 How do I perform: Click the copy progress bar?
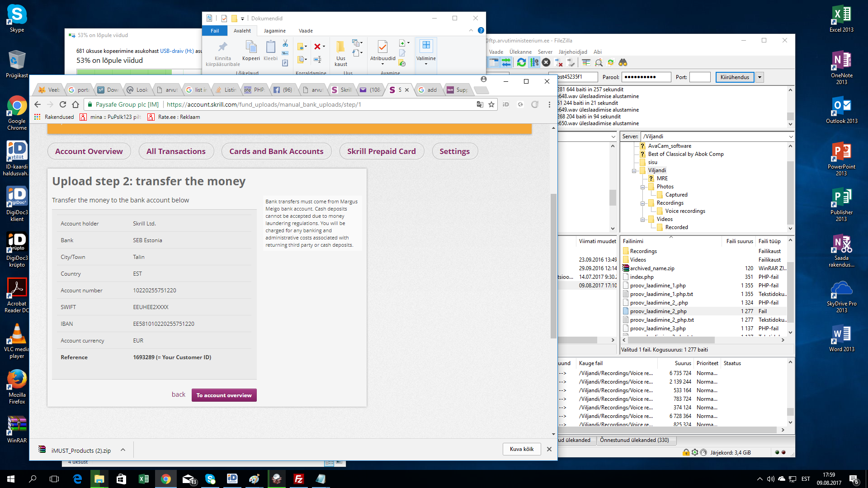point(136,71)
